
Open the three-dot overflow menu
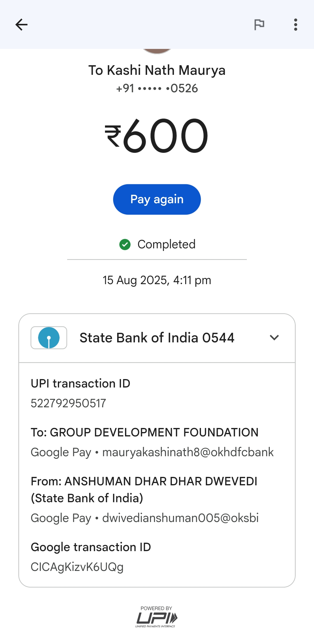click(295, 25)
